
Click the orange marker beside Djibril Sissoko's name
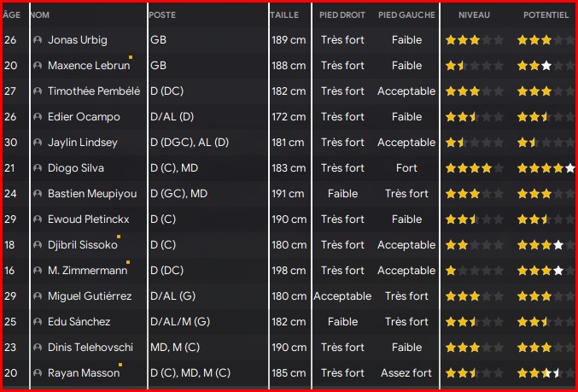point(119,236)
